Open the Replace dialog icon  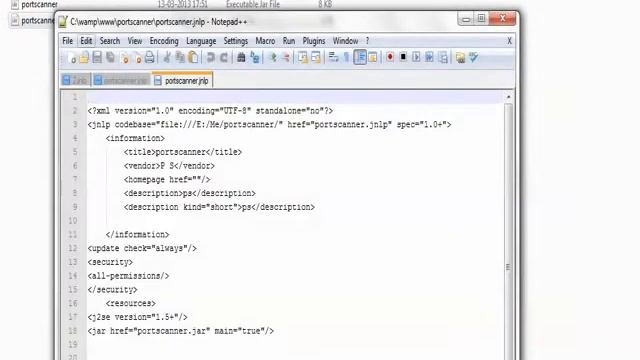(255, 58)
